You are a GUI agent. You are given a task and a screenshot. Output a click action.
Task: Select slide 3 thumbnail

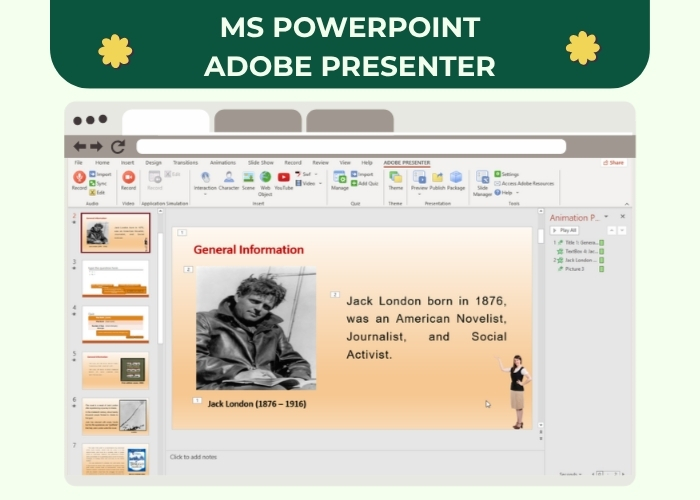[x=115, y=279]
